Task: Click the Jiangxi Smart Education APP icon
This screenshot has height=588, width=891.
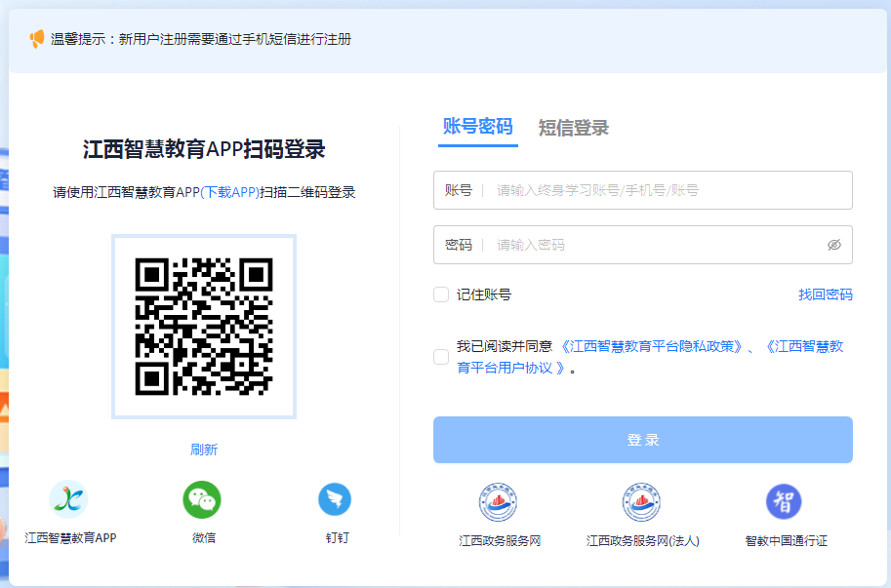Action: pos(68,499)
